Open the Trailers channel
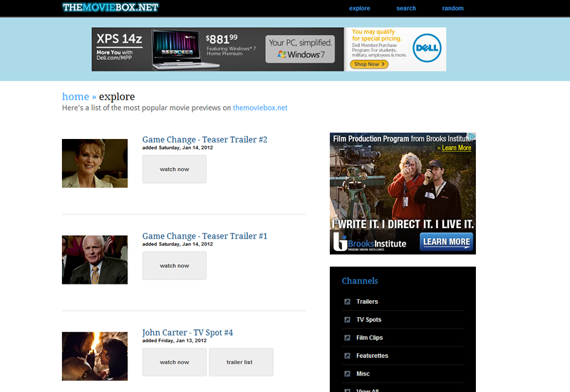The image size is (570, 392). pos(367,301)
